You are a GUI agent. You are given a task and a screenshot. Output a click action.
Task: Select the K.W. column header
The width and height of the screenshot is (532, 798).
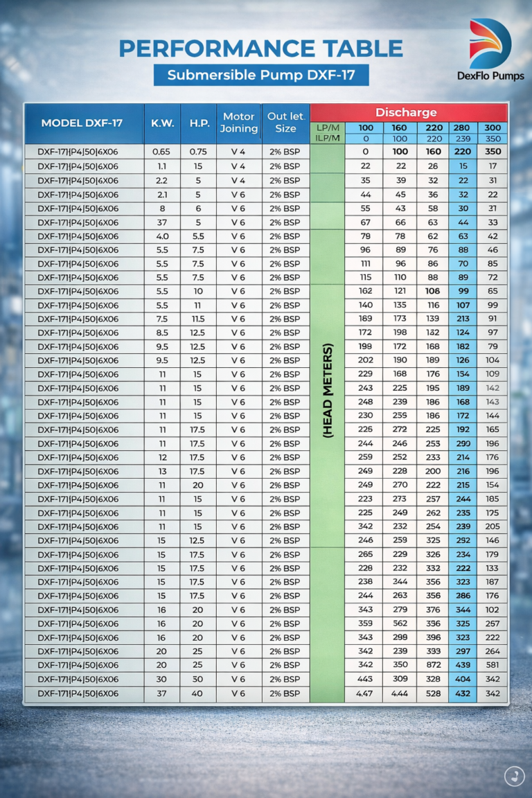click(162, 123)
